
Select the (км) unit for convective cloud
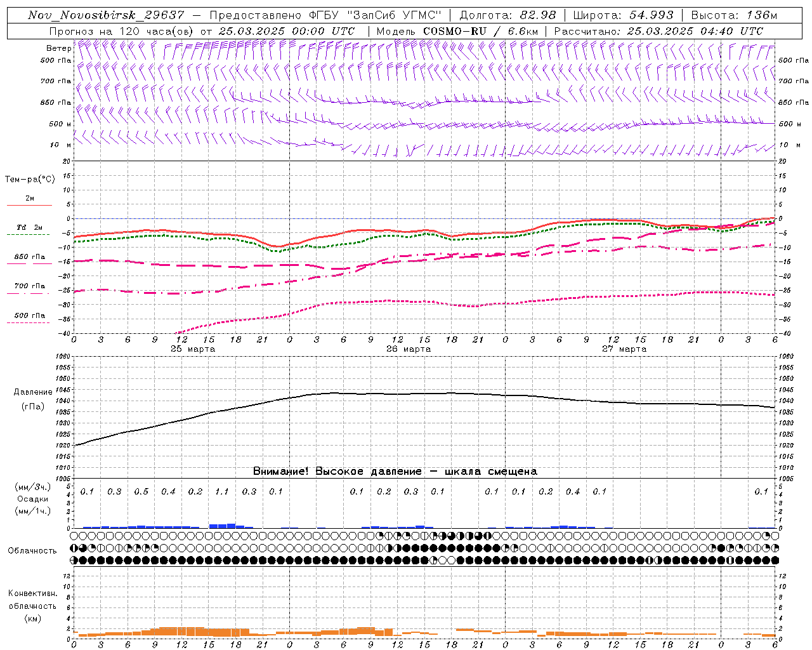tap(33, 618)
